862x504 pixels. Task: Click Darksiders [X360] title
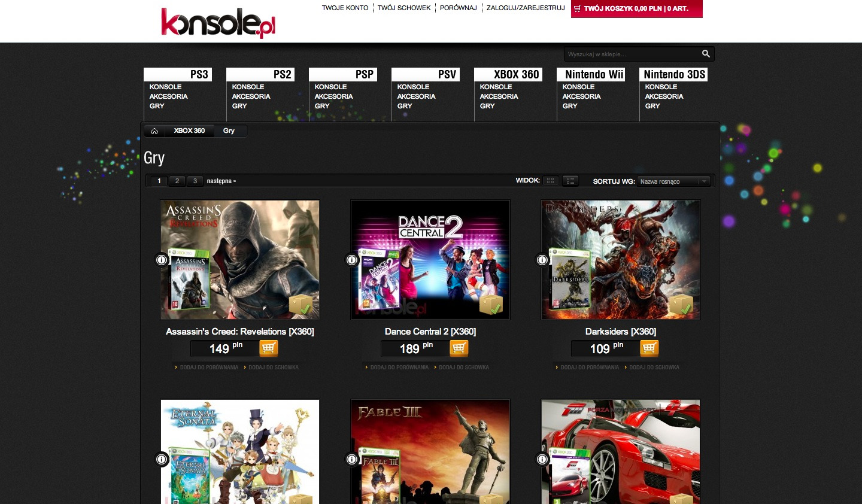click(621, 332)
